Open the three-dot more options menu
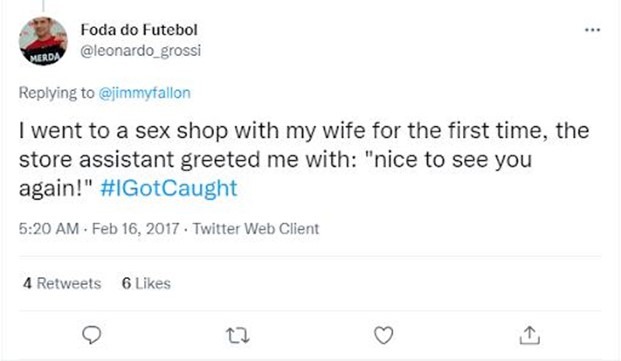The height and width of the screenshot is (361, 621). [592, 30]
